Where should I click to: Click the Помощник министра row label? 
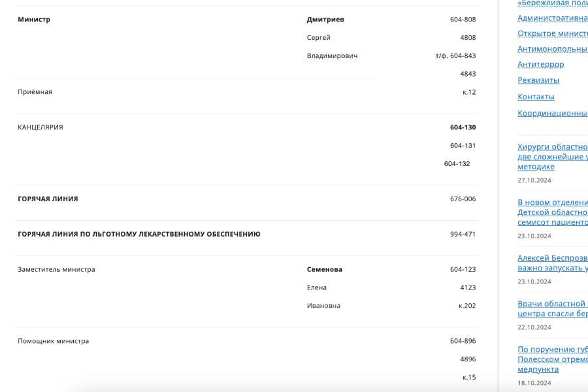click(53, 341)
